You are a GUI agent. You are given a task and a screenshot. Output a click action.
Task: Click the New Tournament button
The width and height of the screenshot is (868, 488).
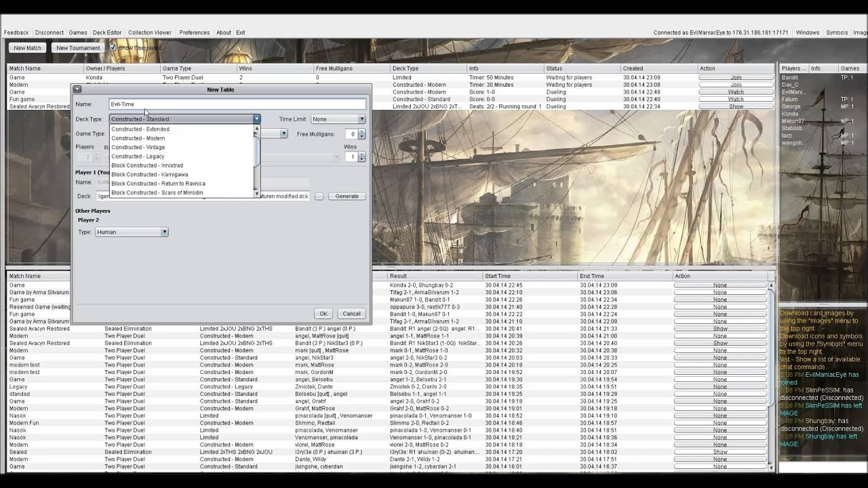tap(78, 48)
